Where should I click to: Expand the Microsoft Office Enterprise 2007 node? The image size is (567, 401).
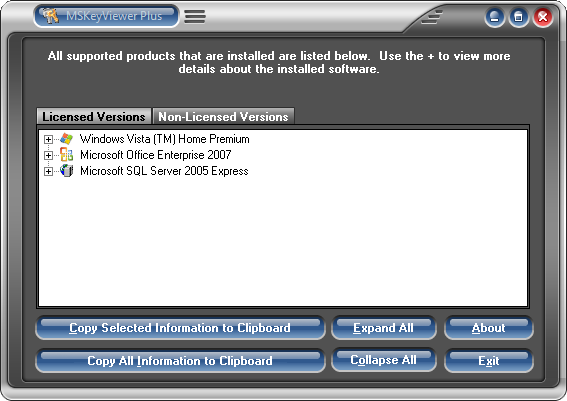[48, 155]
